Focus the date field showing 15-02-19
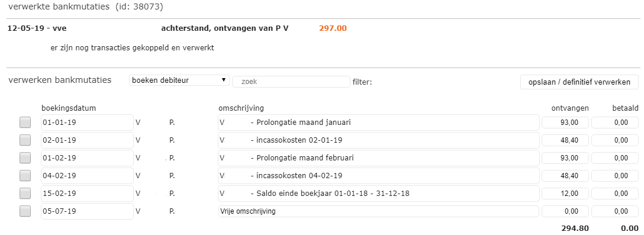The width and height of the screenshot is (644, 235). (87, 193)
